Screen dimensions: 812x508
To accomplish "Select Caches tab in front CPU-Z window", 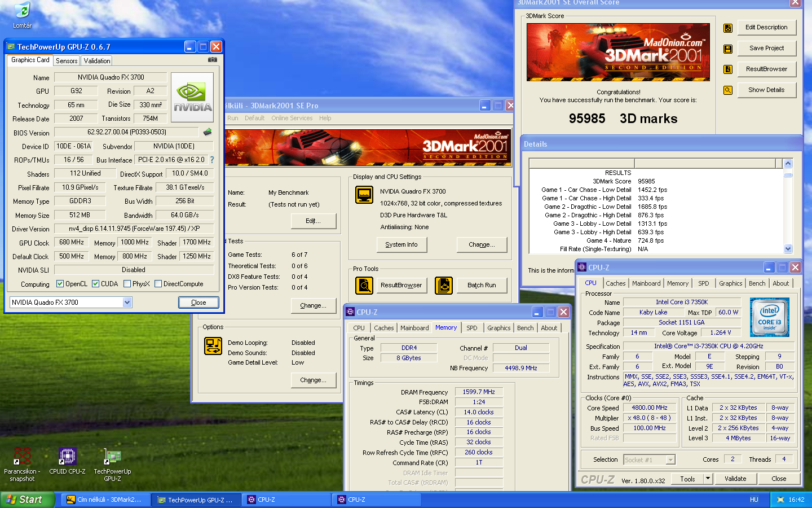I will pyautogui.click(x=616, y=283).
